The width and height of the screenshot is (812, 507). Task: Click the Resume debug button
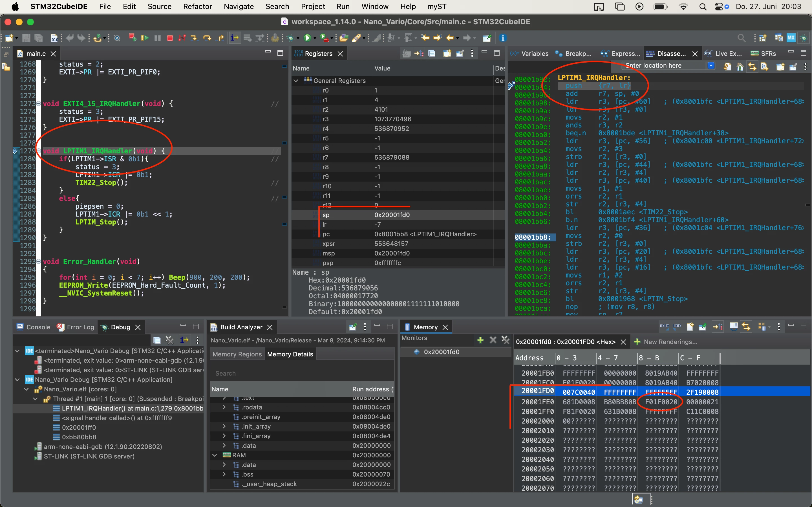click(x=145, y=38)
